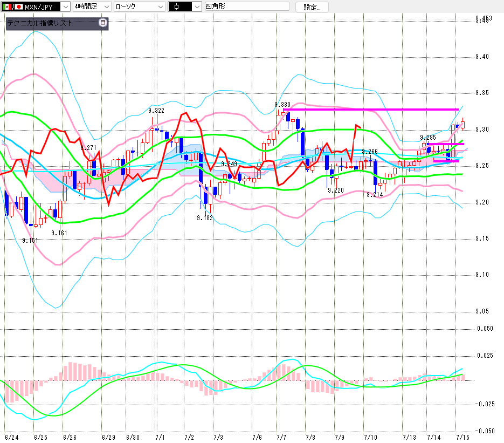Click the 四角形 text field
The image size is (504, 443).
[x=247, y=6]
